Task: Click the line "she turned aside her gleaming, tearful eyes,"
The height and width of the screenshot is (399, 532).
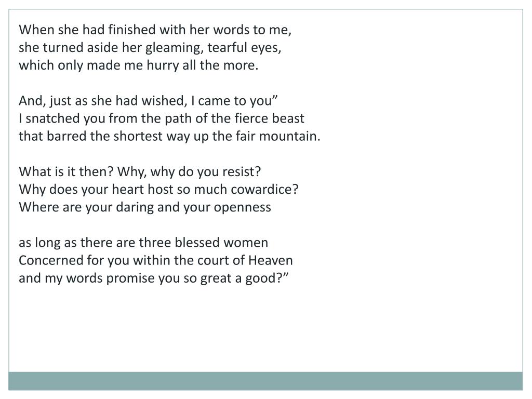Action: 150,47
